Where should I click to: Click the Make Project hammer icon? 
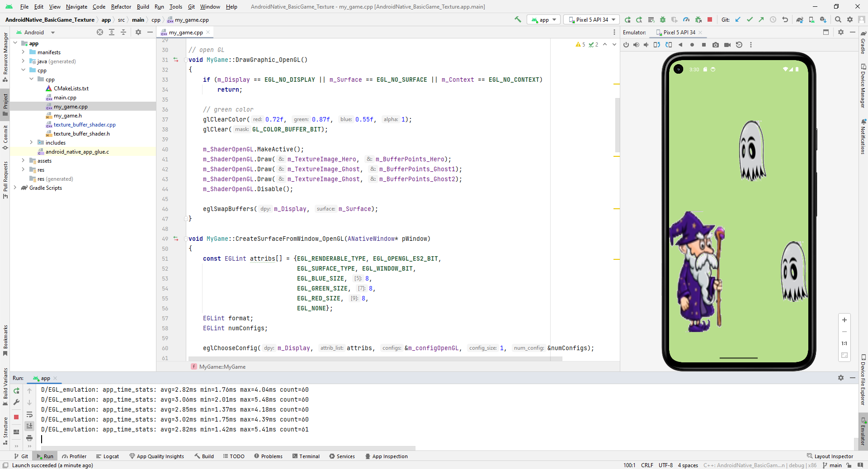[x=518, y=19]
